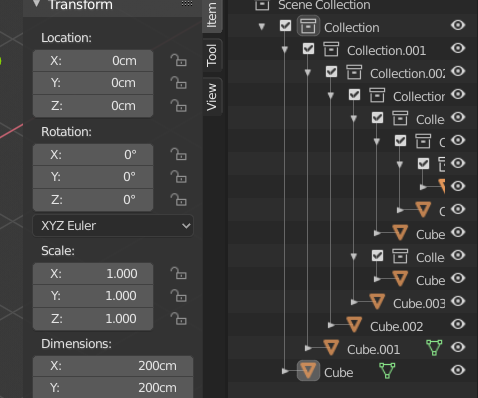Screen dimensions: 478x398
Task: Select Cube.001 in the outliner
Action: (373, 349)
